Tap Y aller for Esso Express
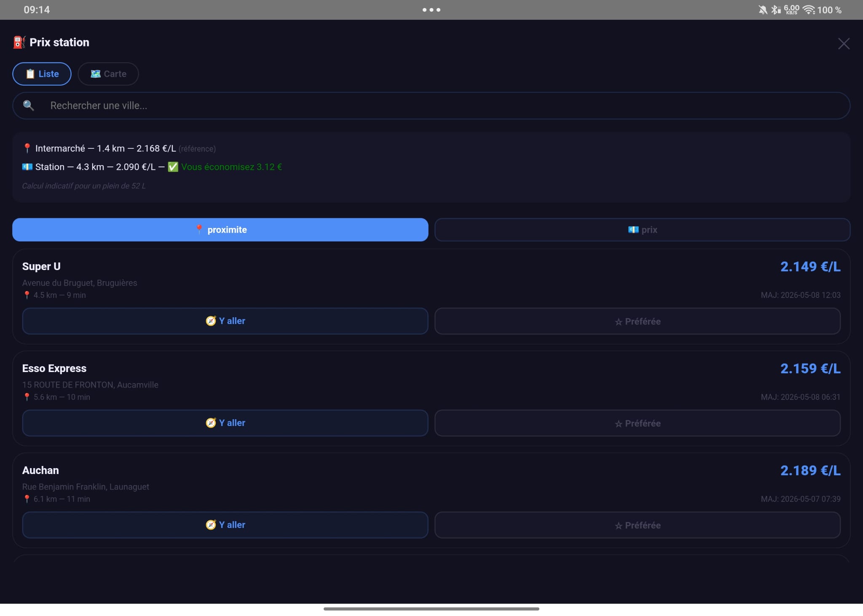The image size is (863, 616). (225, 423)
